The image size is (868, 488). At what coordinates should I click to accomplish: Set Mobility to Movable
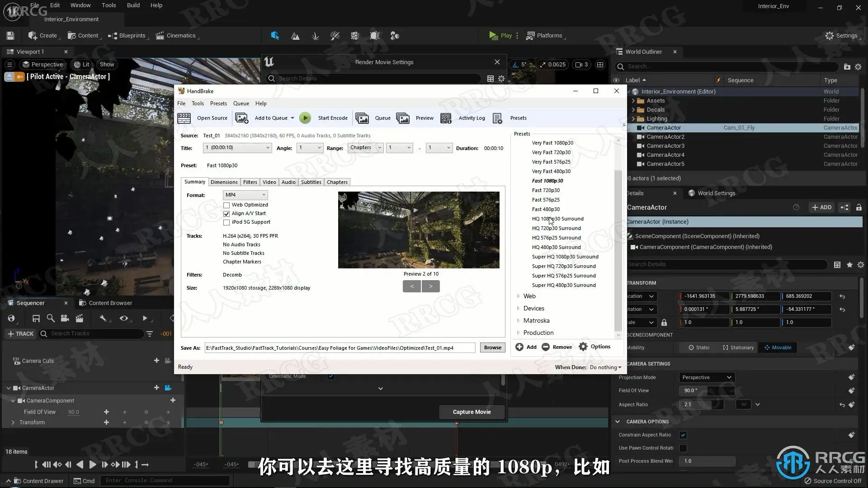[x=778, y=347]
